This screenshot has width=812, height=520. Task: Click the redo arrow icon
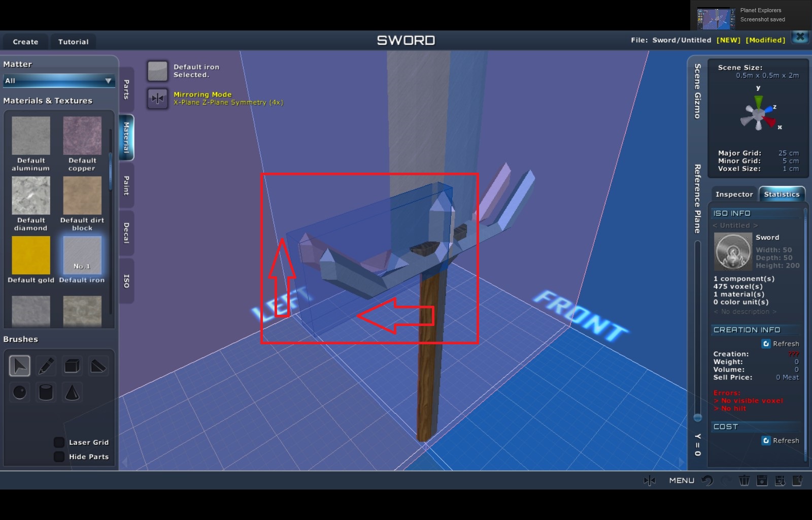[726, 480]
